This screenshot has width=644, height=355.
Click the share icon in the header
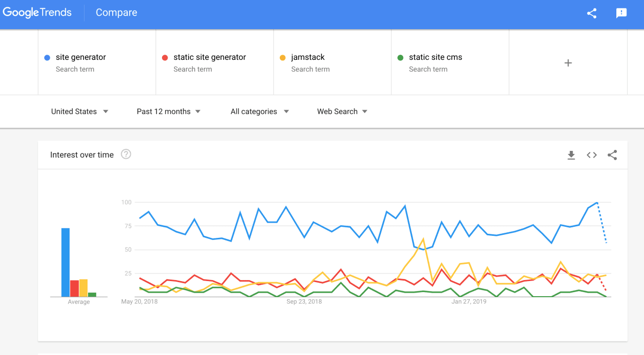592,14
